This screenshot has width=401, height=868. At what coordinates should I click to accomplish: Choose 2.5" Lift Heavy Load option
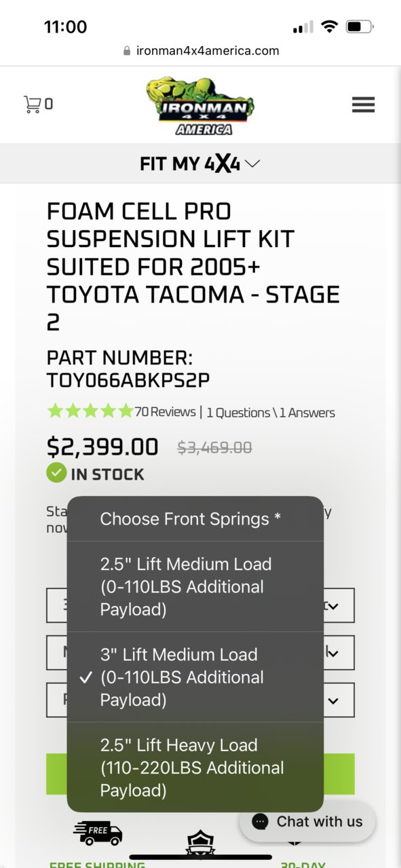[x=195, y=767]
